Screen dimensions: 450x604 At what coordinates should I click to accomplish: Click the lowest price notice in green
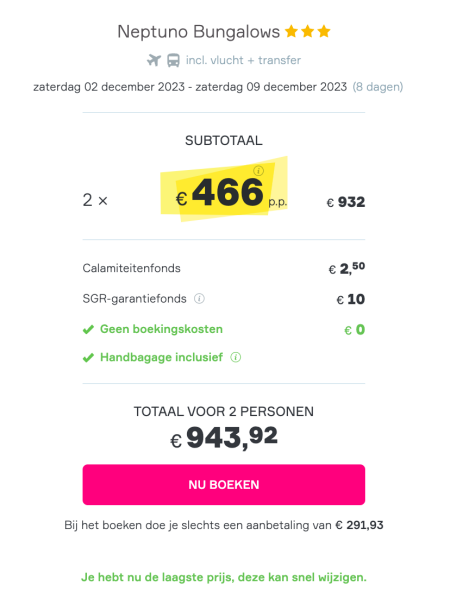[x=224, y=577]
